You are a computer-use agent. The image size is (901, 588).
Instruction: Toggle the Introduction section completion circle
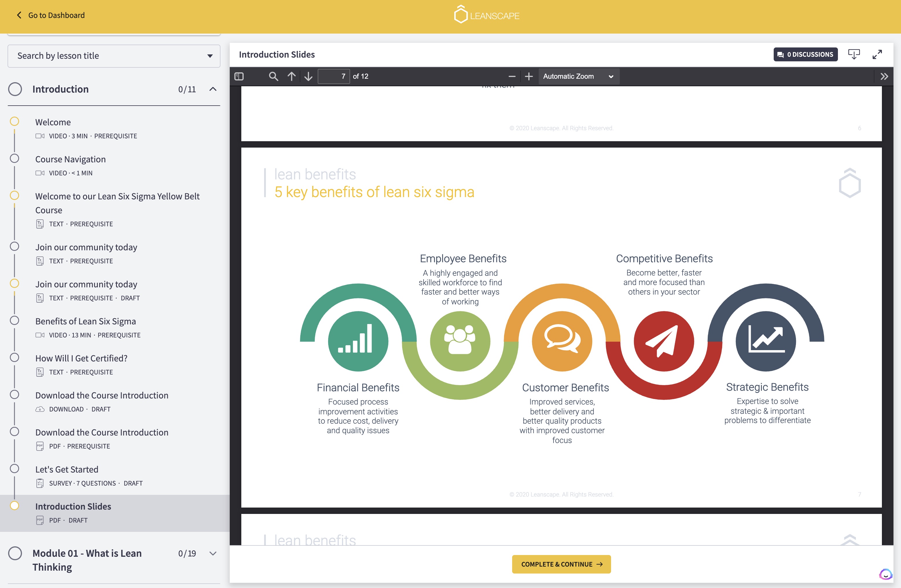pyautogui.click(x=15, y=89)
